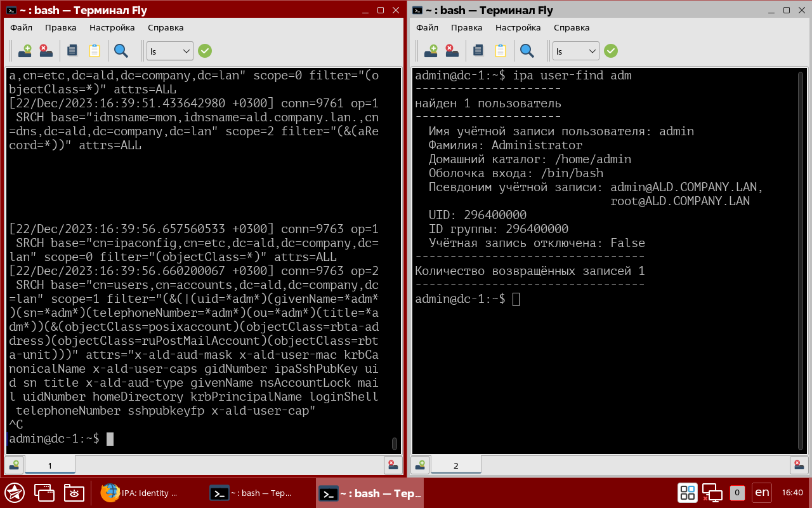Click the 16:40 clock in tray
The width and height of the screenshot is (812, 508).
pos(792,493)
